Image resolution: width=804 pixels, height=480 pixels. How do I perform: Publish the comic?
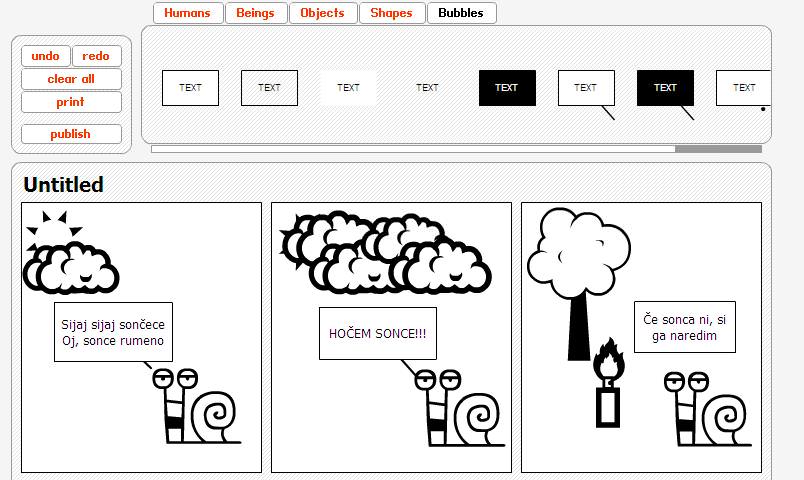point(71,134)
